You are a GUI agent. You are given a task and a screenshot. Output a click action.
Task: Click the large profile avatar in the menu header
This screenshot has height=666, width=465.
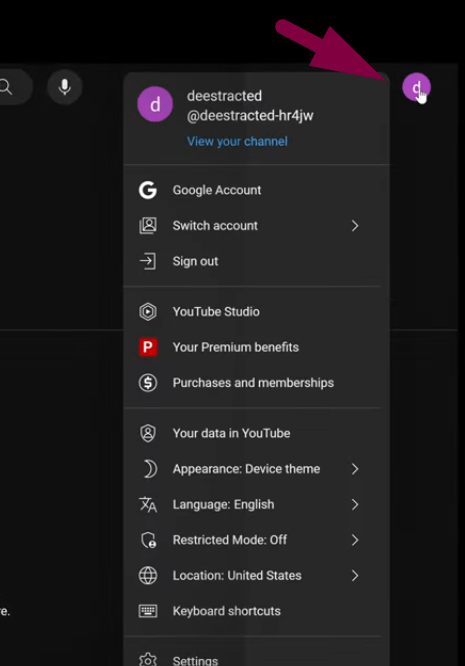[155, 104]
